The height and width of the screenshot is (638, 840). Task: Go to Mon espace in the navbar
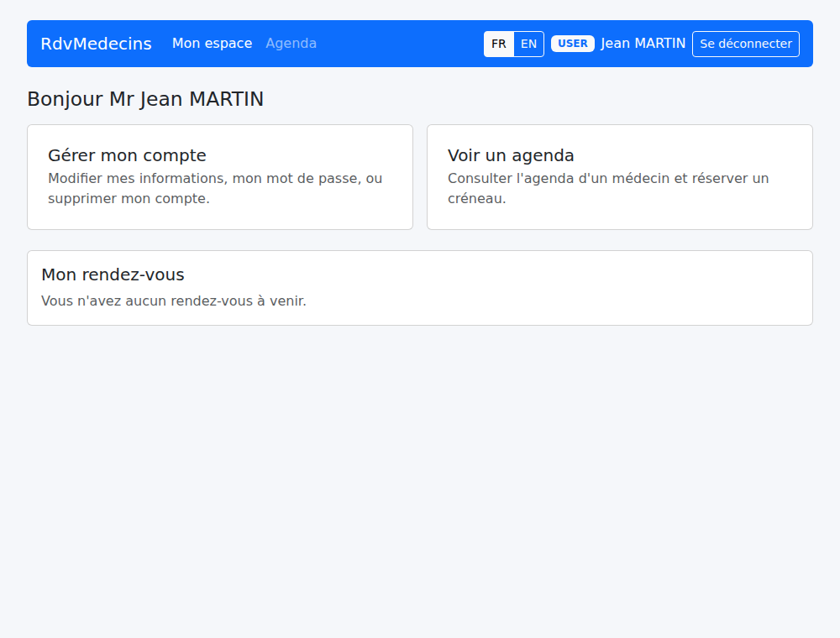click(213, 44)
